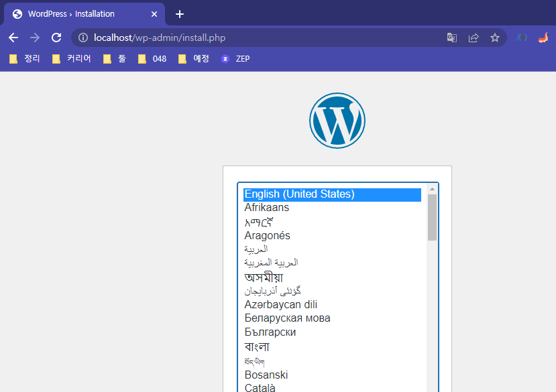This screenshot has width=556, height=392.
Task: Open the 048 bookmark folder
Action: pyautogui.click(x=152, y=59)
